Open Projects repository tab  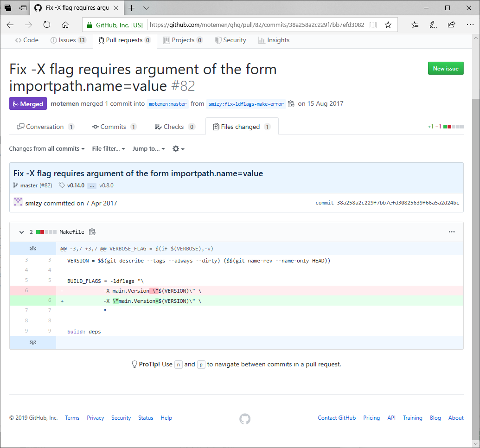183,40
